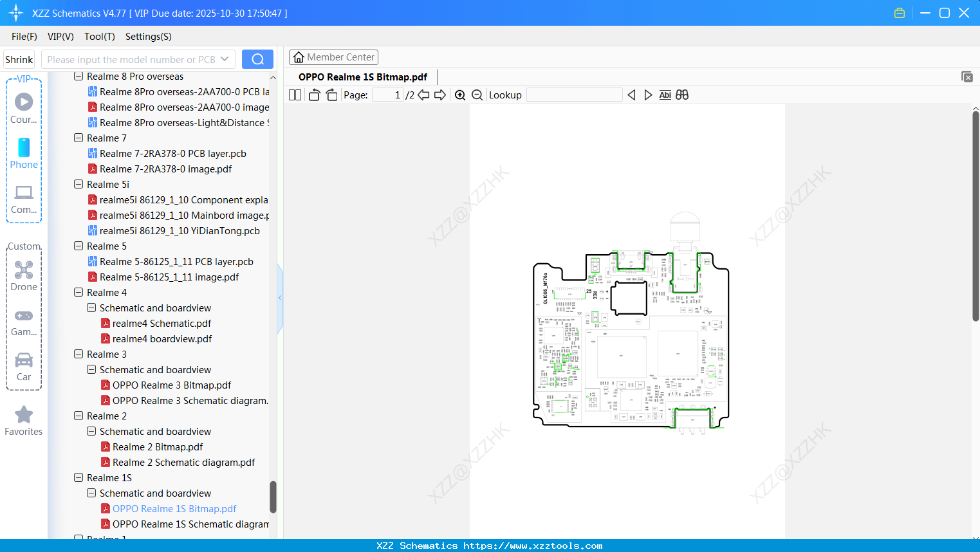The image size is (980, 552).
Task: Select Drone category in sidebar
Action: tap(24, 275)
